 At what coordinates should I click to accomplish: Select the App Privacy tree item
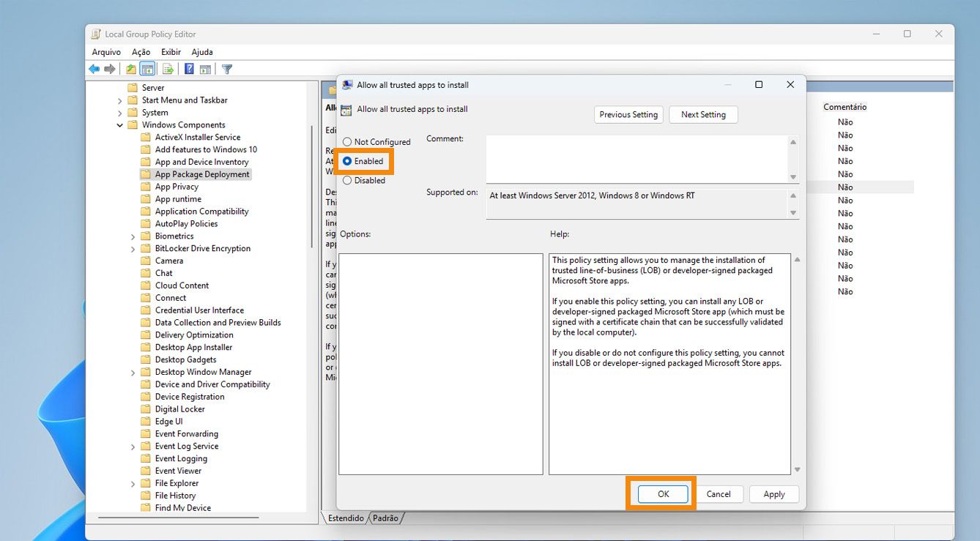click(177, 187)
